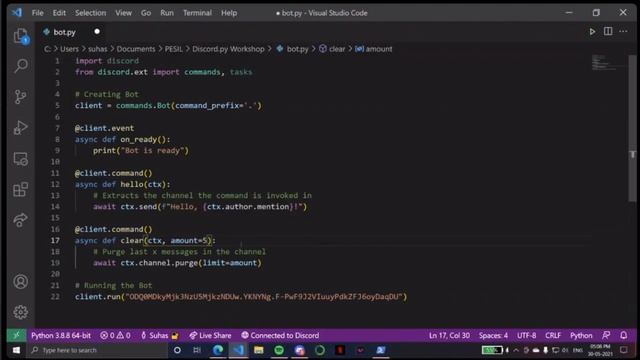The width and height of the screenshot is (640, 360).
Task: Open bot.py breadcrumb dropdown
Action: coord(293,49)
